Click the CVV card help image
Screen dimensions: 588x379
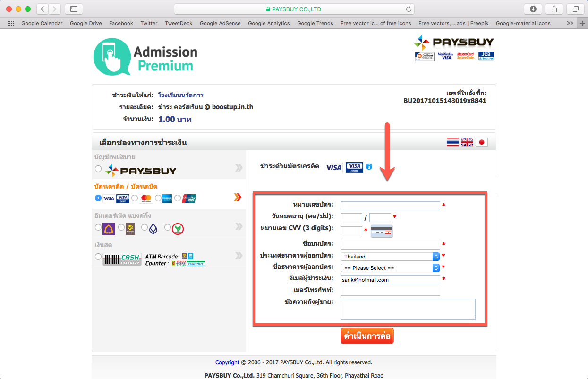coord(382,231)
